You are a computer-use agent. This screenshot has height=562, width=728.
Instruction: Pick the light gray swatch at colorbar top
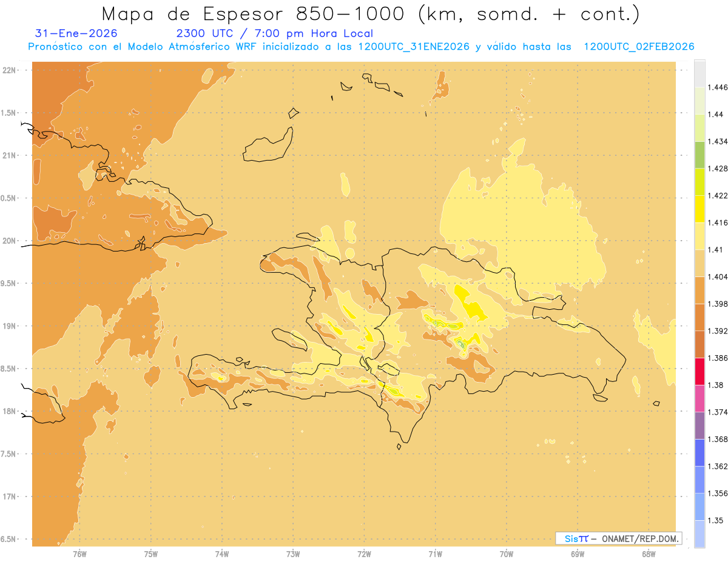click(x=699, y=73)
